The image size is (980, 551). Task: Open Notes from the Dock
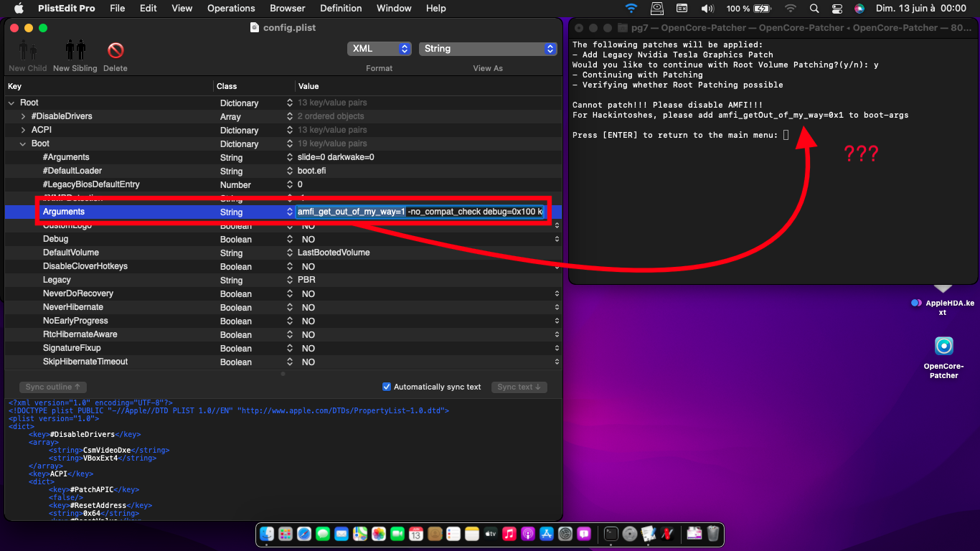click(472, 534)
